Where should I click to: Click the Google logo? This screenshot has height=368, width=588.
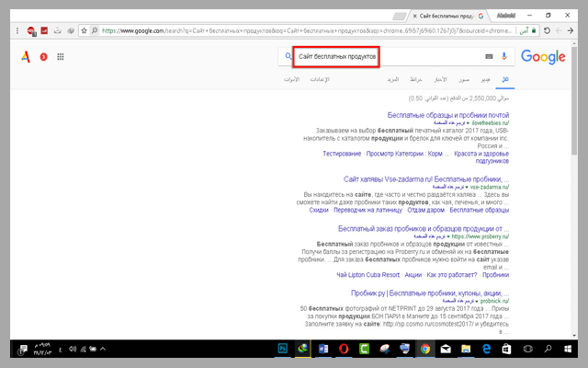[x=543, y=57]
